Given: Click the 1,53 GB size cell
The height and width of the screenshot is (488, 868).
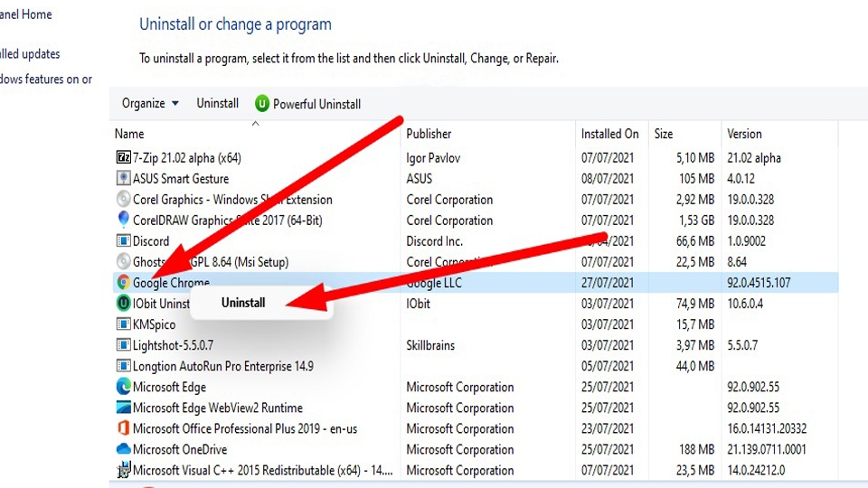Looking at the screenshot, I should tap(696, 221).
